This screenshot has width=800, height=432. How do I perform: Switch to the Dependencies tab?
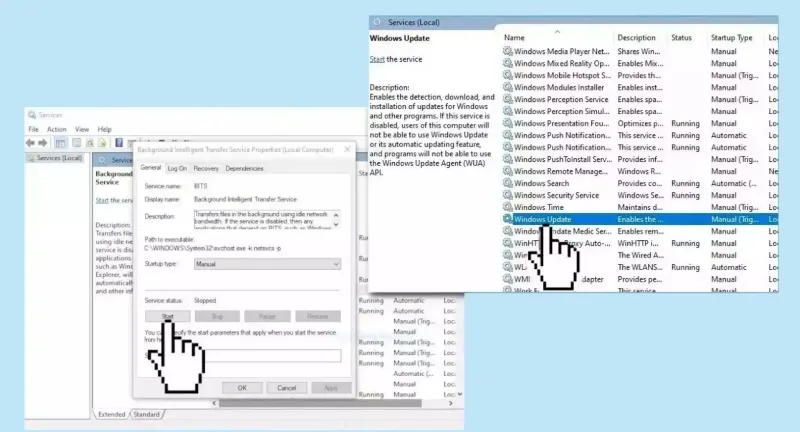coord(244,168)
